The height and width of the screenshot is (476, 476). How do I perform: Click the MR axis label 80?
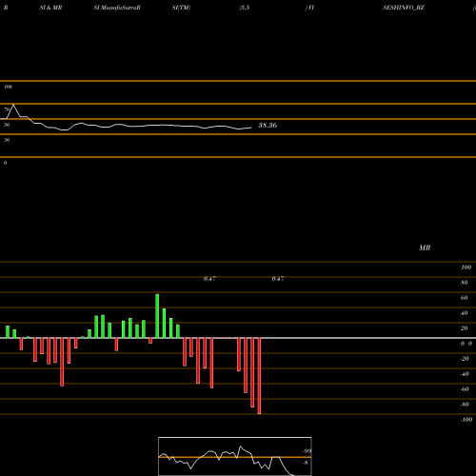click(464, 283)
